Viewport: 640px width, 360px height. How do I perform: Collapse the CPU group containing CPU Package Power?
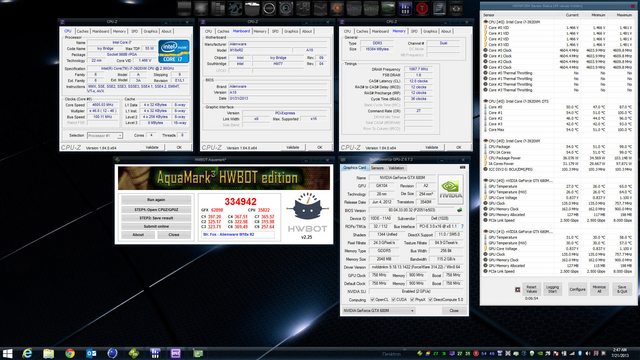(x=486, y=141)
